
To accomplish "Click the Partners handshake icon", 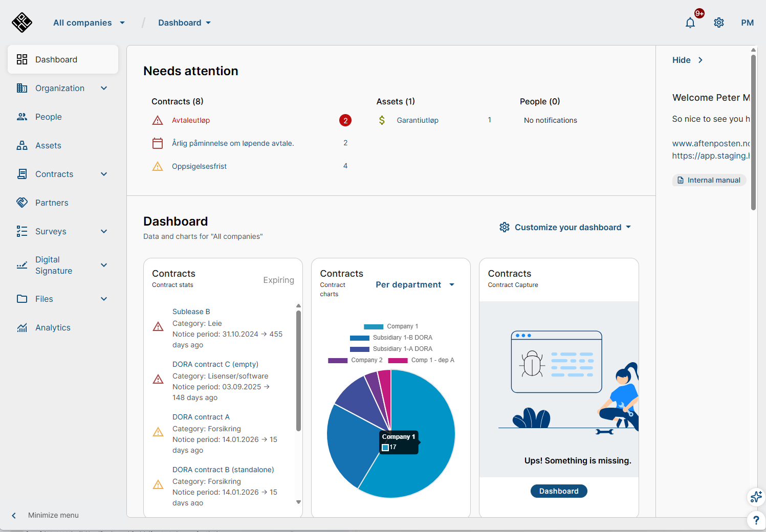I will (x=22, y=203).
